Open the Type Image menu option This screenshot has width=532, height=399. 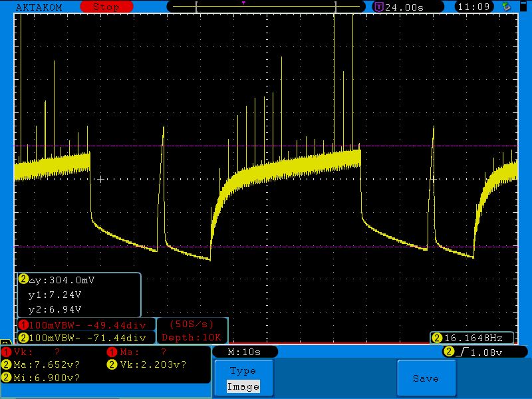tap(243, 378)
